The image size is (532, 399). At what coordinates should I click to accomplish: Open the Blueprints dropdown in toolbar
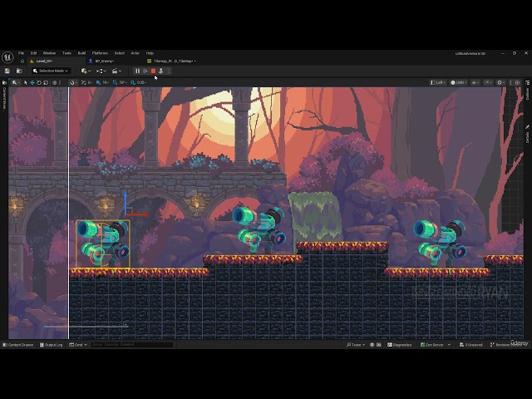coord(101,71)
